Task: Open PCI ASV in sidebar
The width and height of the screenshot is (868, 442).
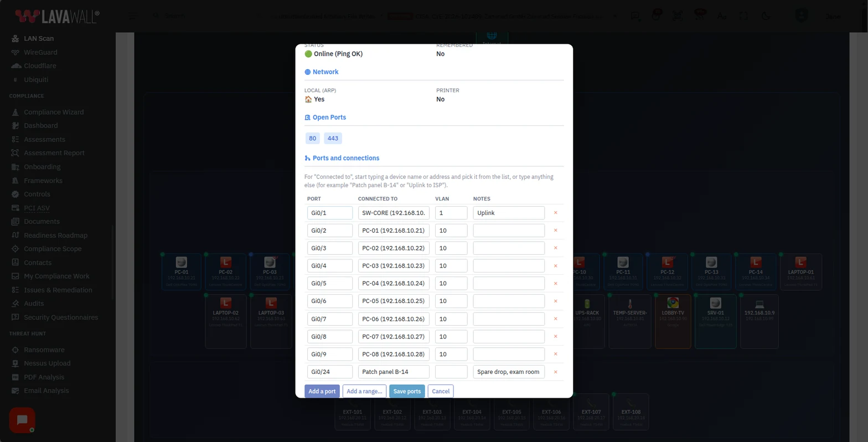Action: [37, 208]
